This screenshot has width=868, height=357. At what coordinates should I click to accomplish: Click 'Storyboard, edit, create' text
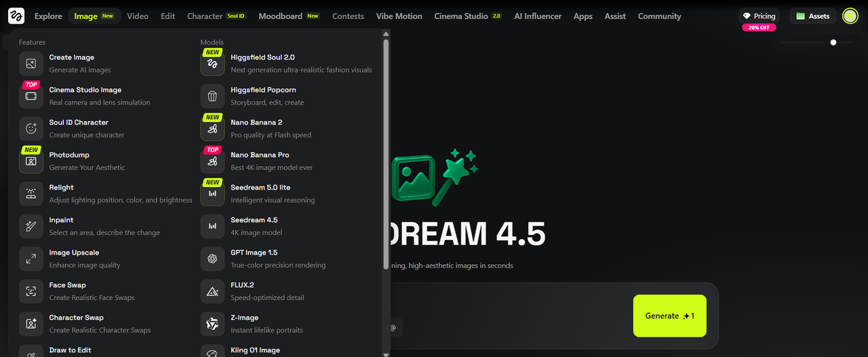coord(267,102)
